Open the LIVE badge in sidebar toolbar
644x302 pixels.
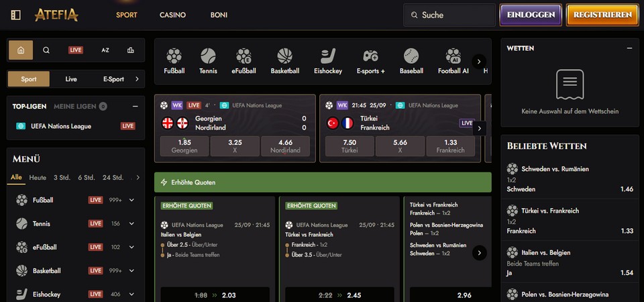(x=76, y=50)
